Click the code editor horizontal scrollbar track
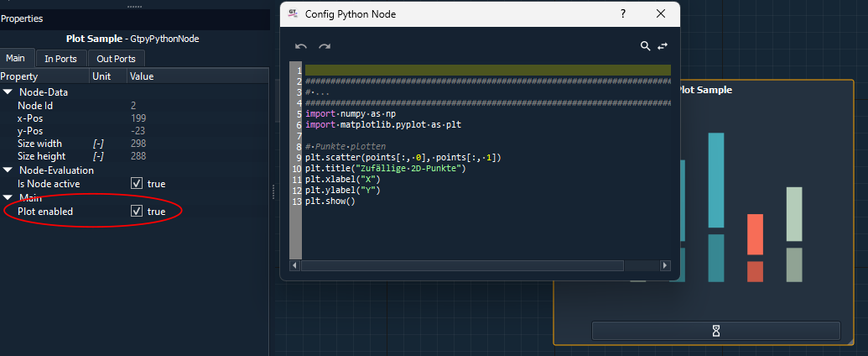 [x=462, y=265]
